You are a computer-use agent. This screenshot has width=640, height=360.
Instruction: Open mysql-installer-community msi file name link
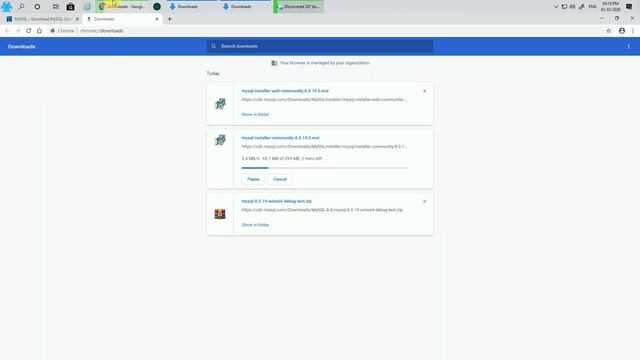(x=280, y=138)
